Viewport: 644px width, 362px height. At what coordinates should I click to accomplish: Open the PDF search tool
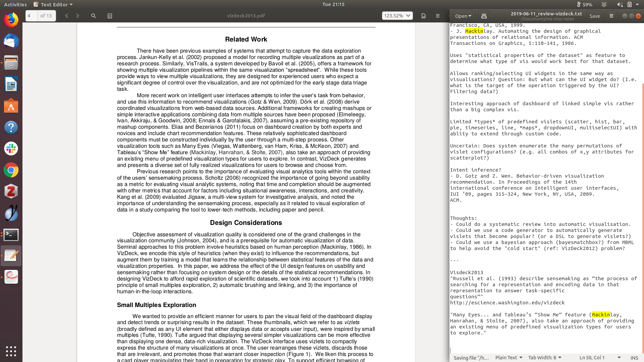click(94, 16)
